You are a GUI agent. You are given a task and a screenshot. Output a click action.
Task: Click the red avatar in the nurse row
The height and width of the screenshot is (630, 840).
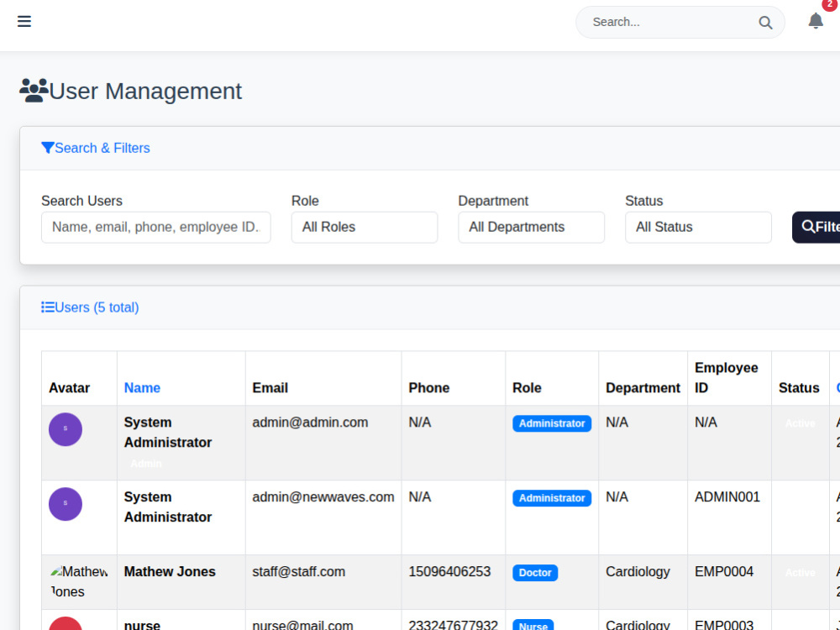(x=66, y=623)
